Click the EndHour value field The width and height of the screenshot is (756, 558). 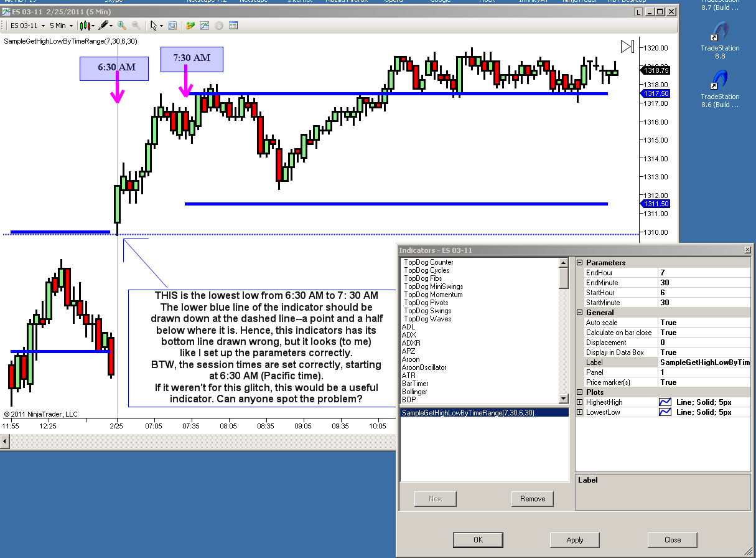[x=704, y=273]
